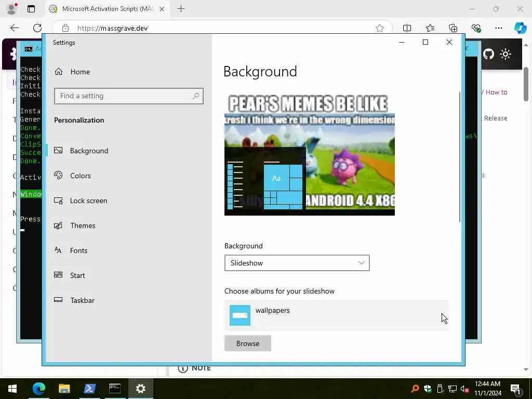Open Copilot in Edge
Screen dimensions: 532x399
tap(520, 28)
